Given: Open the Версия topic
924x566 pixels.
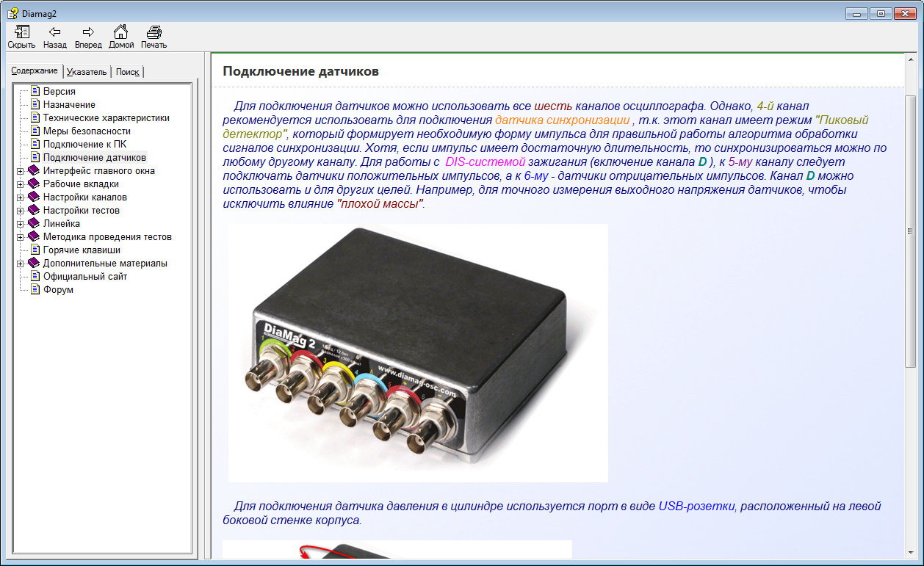Looking at the screenshot, I should tap(59, 92).
